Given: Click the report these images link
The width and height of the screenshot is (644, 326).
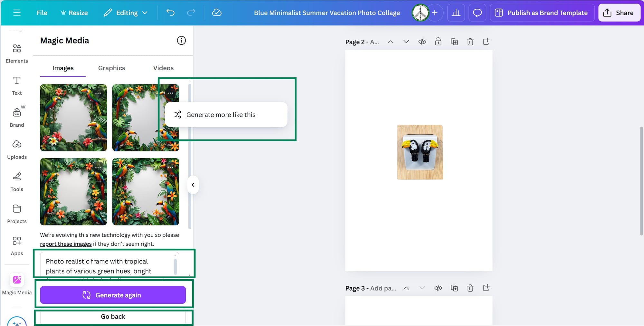Looking at the screenshot, I should (x=66, y=244).
